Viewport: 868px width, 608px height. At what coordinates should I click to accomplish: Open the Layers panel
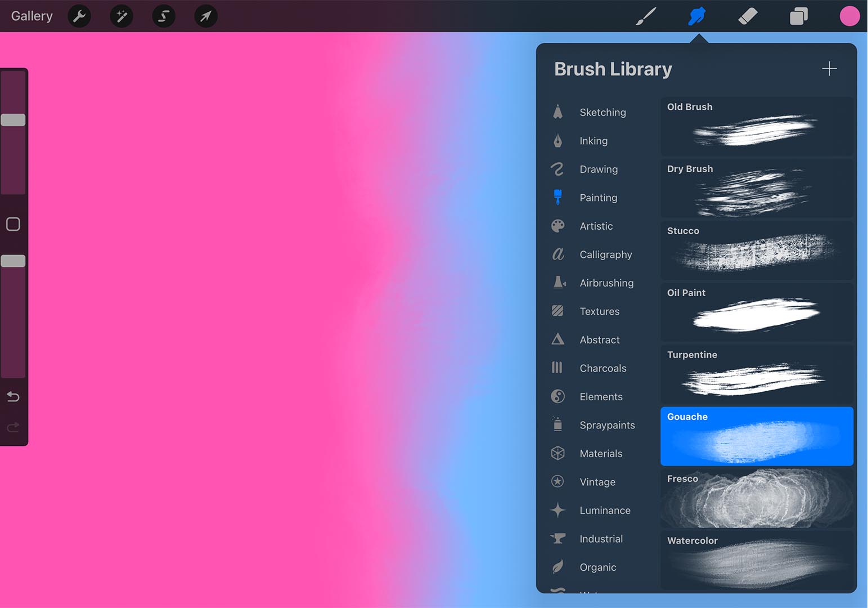point(798,16)
